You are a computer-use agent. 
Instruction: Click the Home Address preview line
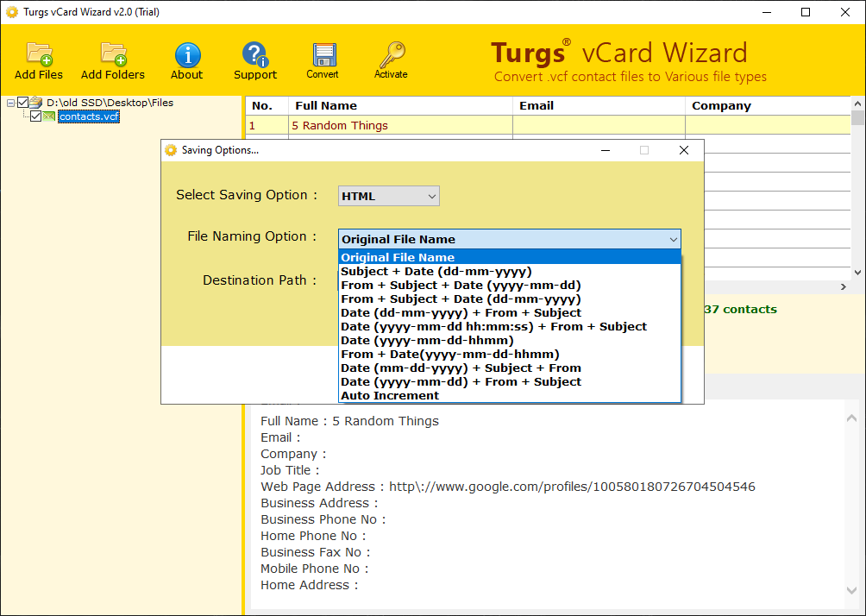310,585
